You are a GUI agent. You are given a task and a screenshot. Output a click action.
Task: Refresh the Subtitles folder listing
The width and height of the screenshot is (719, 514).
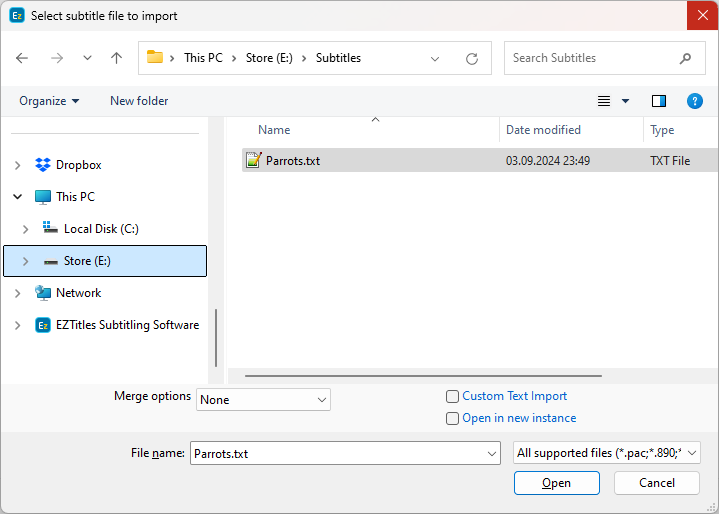pyautogui.click(x=472, y=59)
